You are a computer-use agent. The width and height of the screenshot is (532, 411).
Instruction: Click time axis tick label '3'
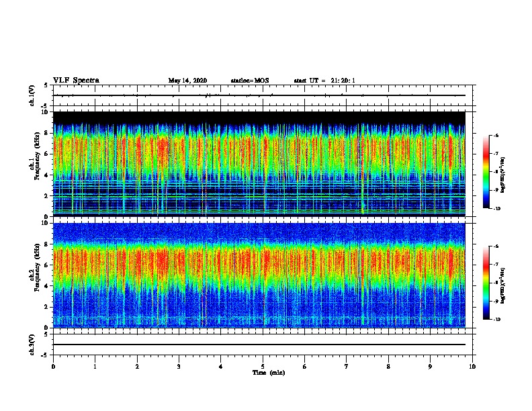(179, 367)
